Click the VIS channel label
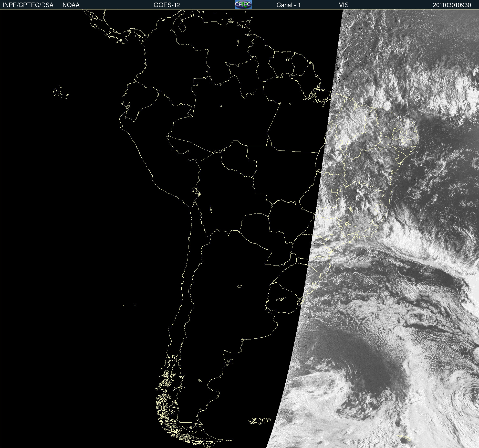 pos(344,5)
